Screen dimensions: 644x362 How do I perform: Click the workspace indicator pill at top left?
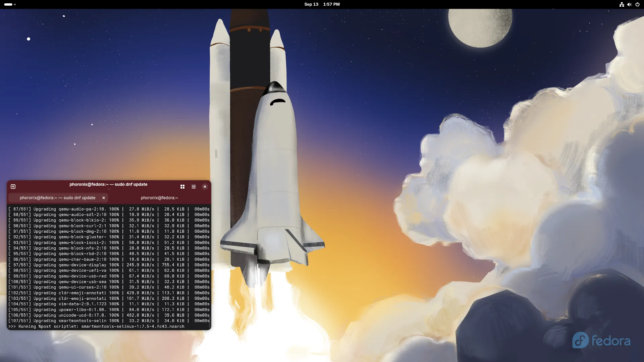tap(8, 4)
